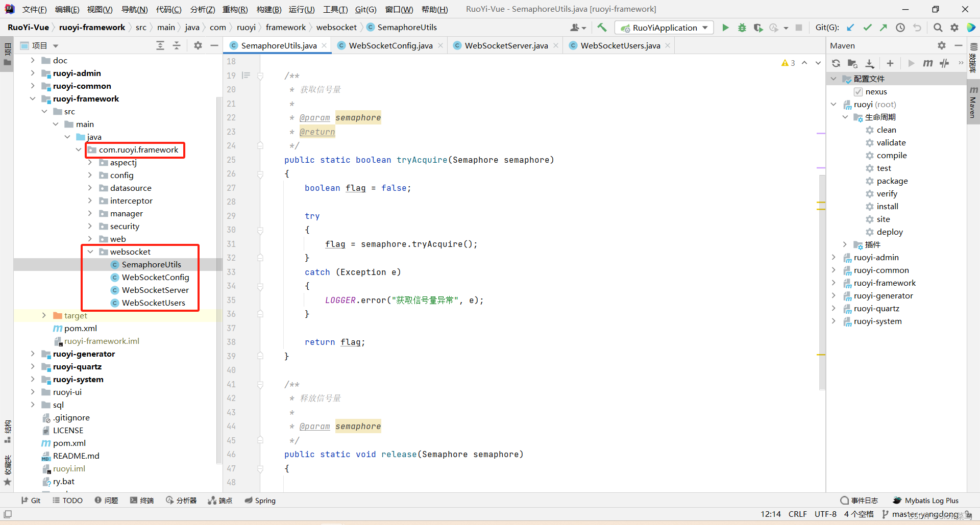This screenshot has height=525, width=980.
Task: Expand the ruoyi-admin project node
Action: click(33, 73)
